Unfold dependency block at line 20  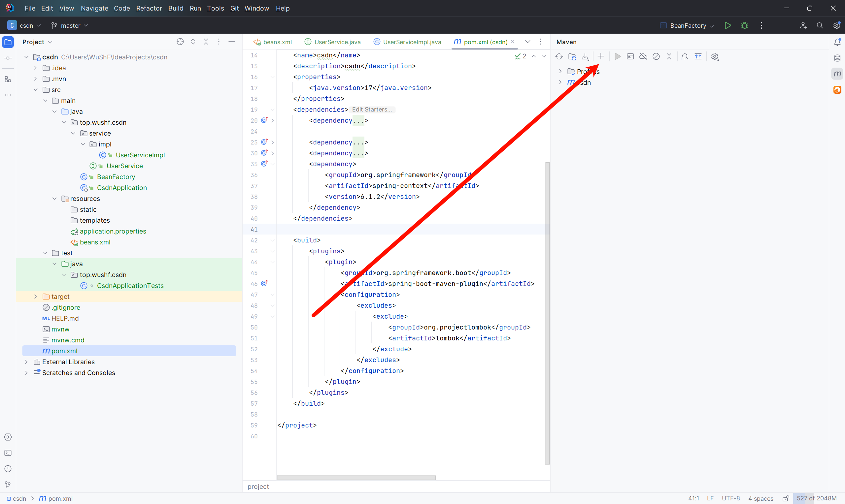[x=273, y=121]
